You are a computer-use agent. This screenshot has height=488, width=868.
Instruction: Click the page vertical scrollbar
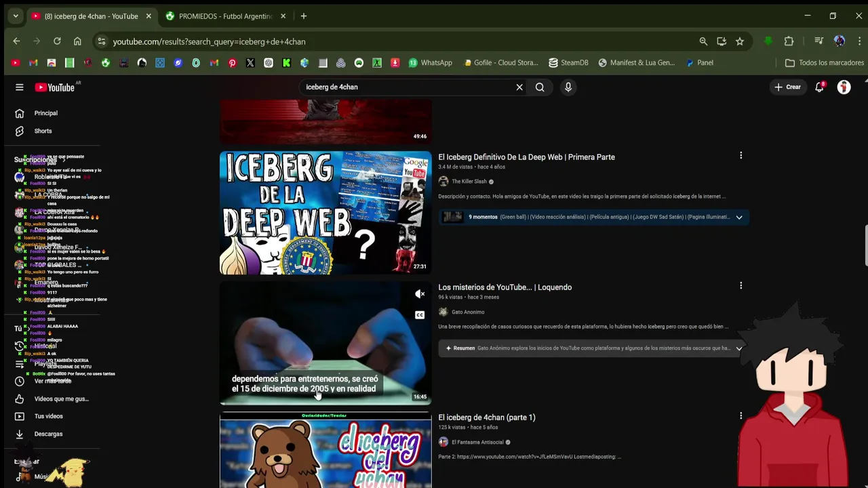tap(865, 244)
